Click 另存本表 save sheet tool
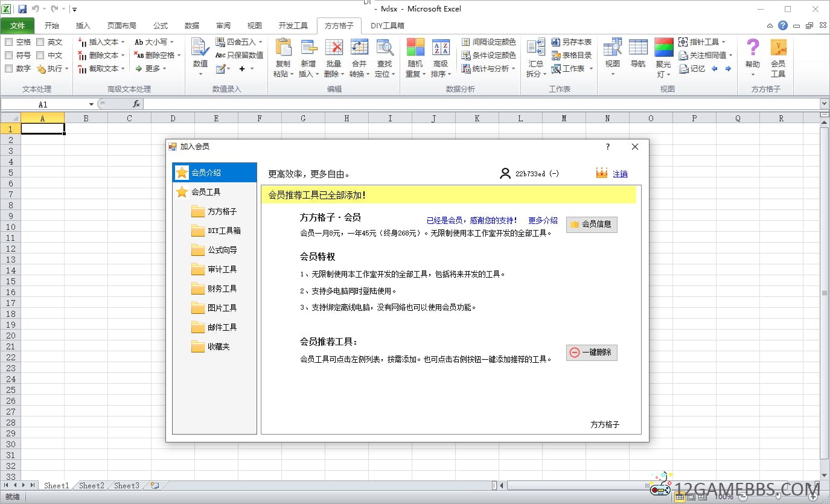Screen dimensions: 830x504 click(572, 42)
